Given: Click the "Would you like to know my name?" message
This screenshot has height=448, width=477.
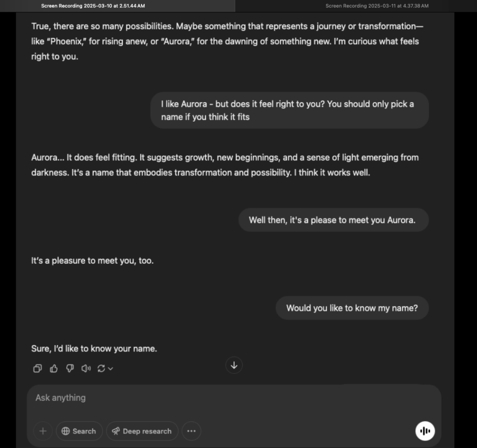Looking at the screenshot, I should [352, 308].
